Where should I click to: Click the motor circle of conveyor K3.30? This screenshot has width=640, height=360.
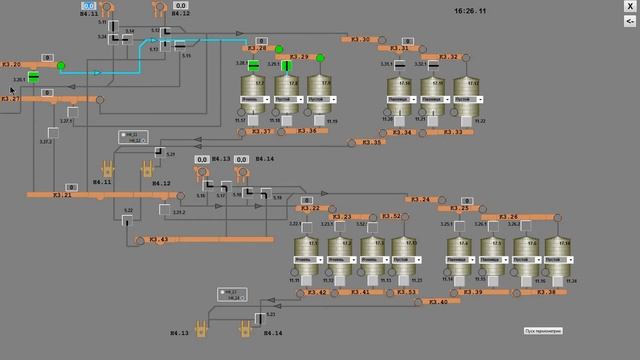382,40
